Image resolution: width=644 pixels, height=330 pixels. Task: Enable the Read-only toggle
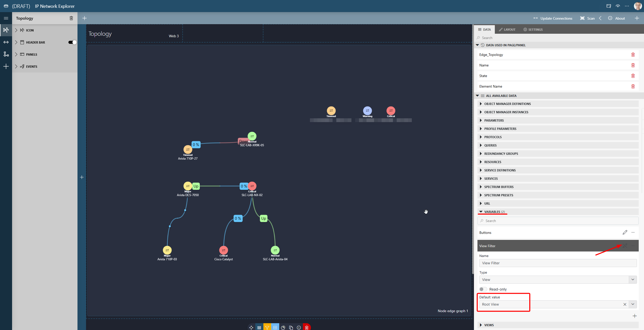(483, 289)
